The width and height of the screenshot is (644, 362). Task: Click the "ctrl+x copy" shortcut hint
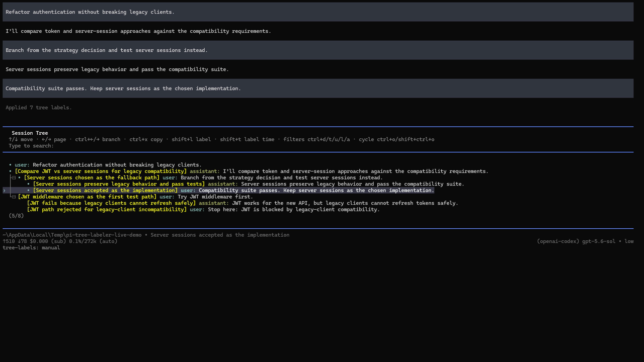click(x=146, y=139)
